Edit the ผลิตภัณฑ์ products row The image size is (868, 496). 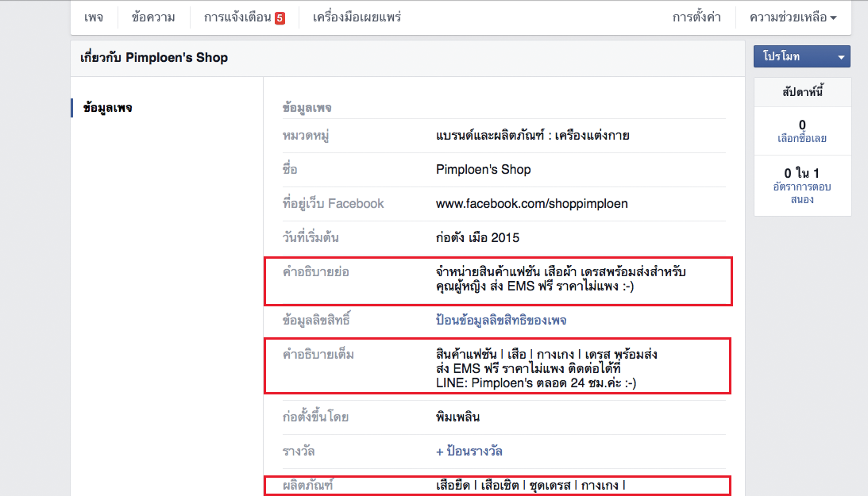pos(497,486)
